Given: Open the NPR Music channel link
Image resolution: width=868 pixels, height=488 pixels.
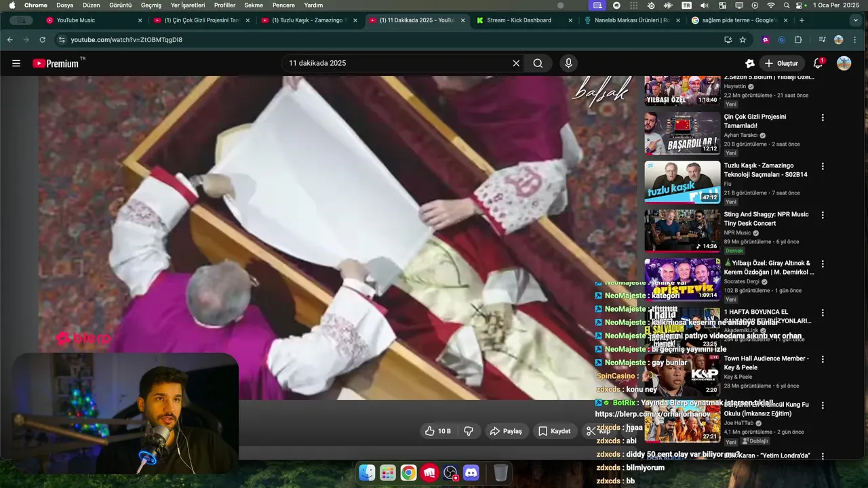Looking at the screenshot, I should (737, 232).
